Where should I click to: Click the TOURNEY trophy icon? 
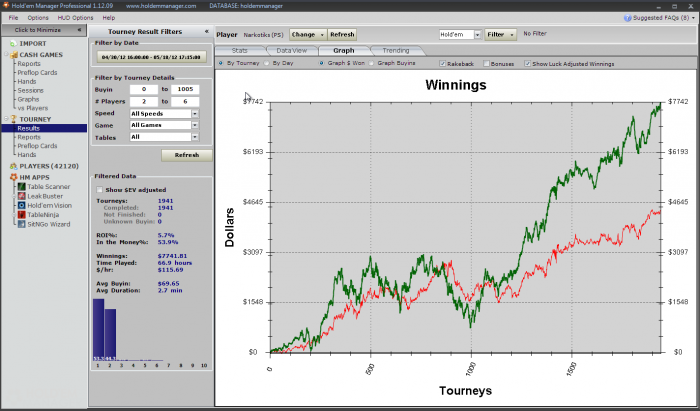pyautogui.click(x=13, y=120)
